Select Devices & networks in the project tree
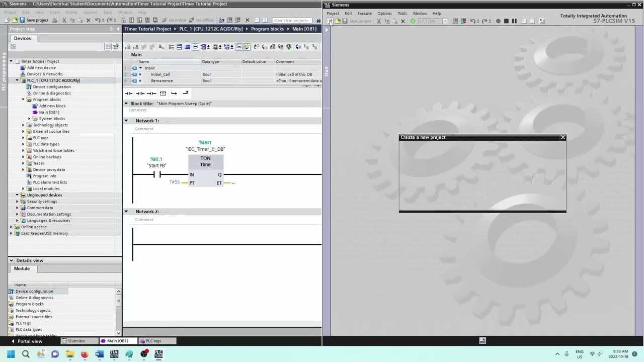The width and height of the screenshot is (644, 362). point(45,74)
